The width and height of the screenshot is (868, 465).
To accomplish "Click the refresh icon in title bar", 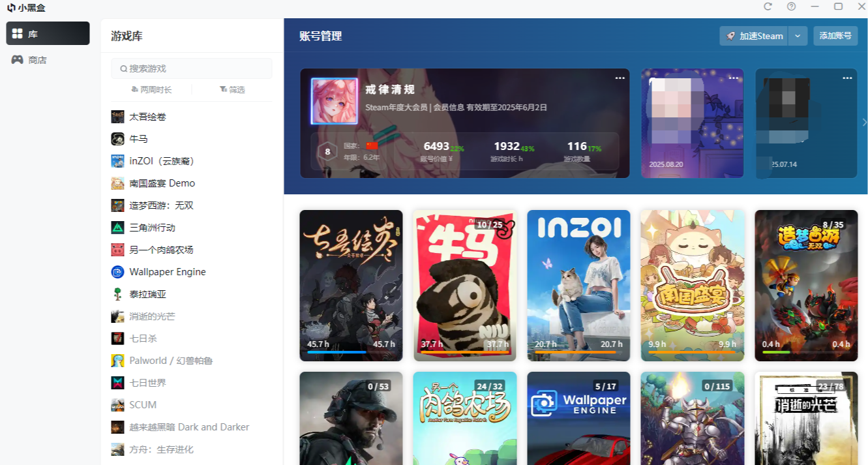I will (x=768, y=7).
